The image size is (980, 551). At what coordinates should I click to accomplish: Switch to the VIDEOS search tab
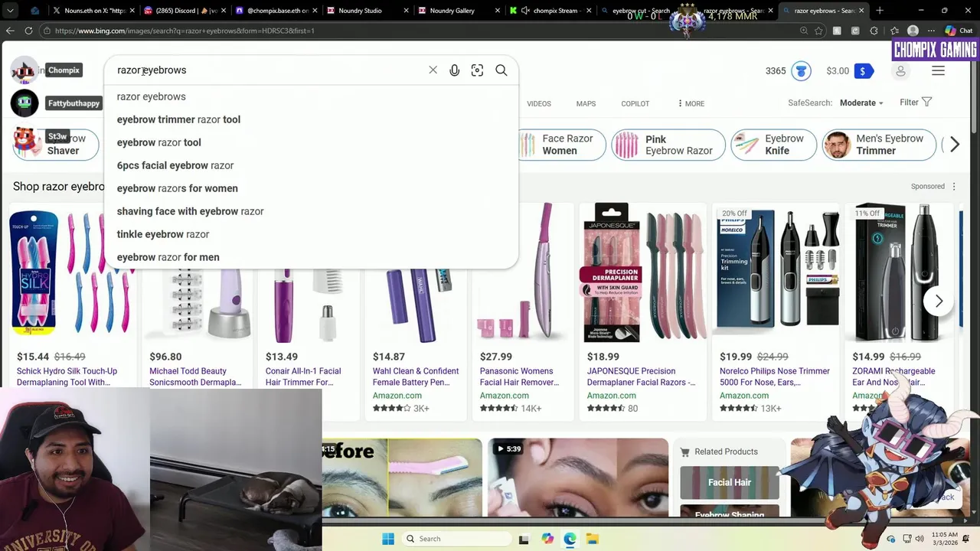click(x=538, y=103)
